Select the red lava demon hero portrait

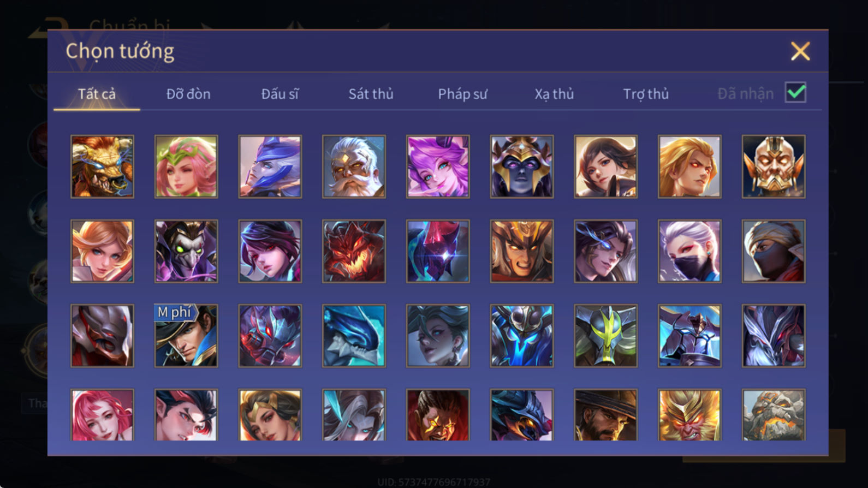click(354, 251)
